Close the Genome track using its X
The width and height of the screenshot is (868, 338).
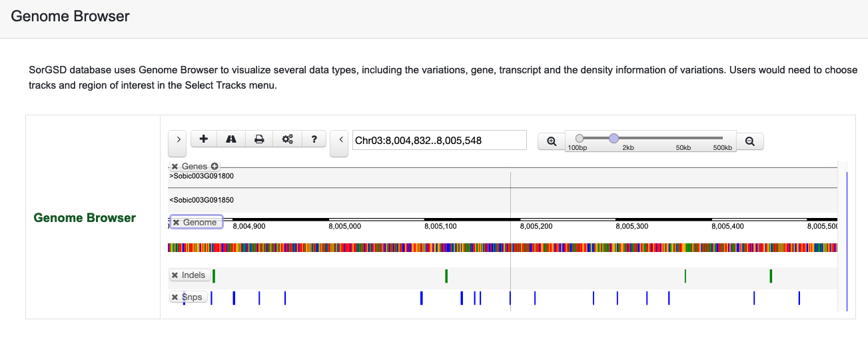177,223
